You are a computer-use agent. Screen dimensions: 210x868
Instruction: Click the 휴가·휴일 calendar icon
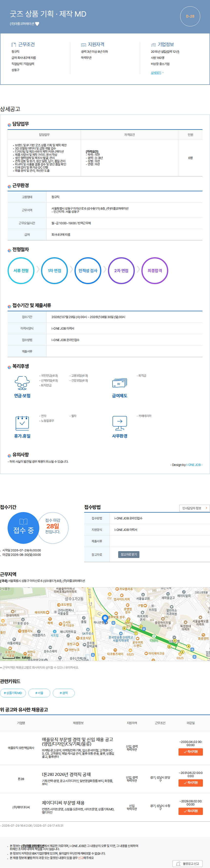pos(22,423)
